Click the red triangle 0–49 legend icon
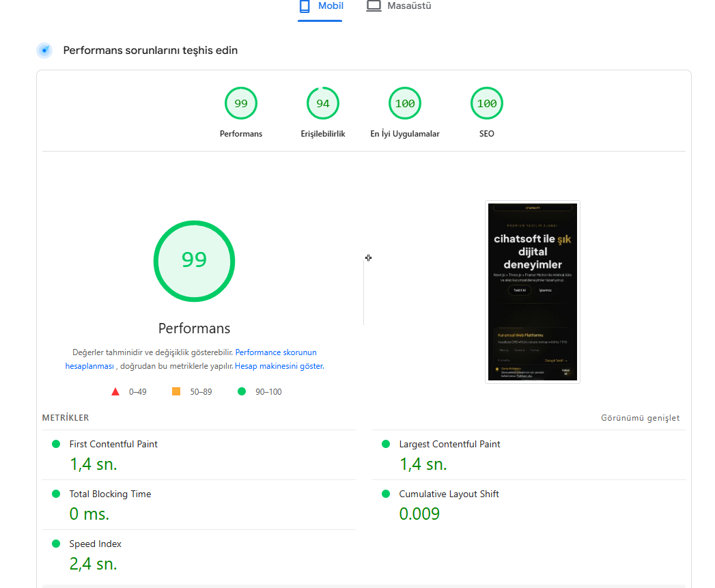 [115, 392]
